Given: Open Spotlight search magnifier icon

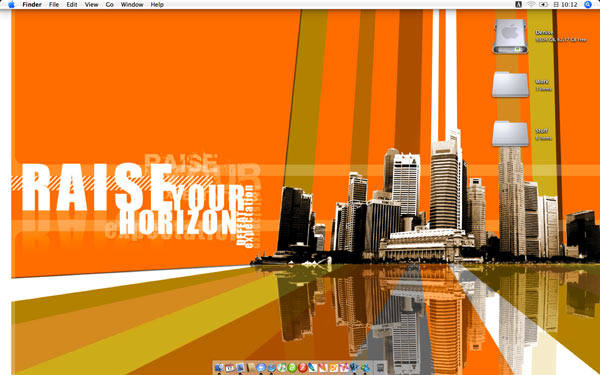Looking at the screenshot, I should (588, 5).
